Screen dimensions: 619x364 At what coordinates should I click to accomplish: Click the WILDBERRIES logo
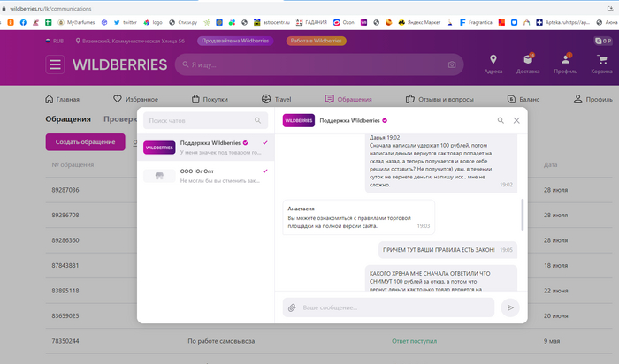(x=119, y=64)
